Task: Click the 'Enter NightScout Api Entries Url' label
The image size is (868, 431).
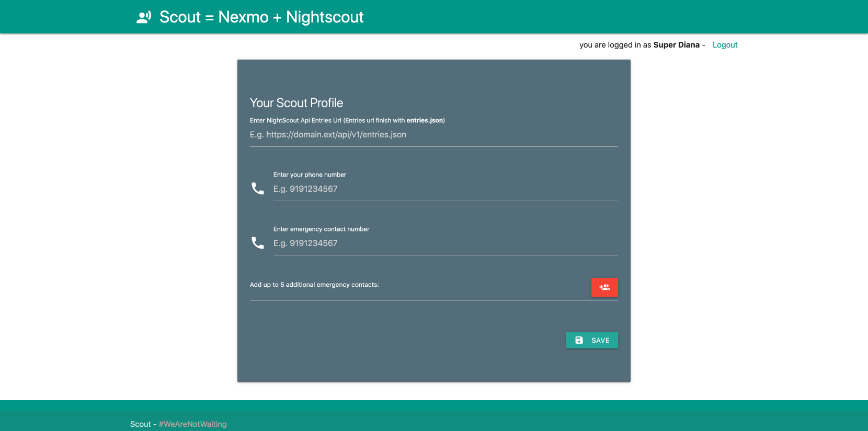Action: (x=347, y=120)
